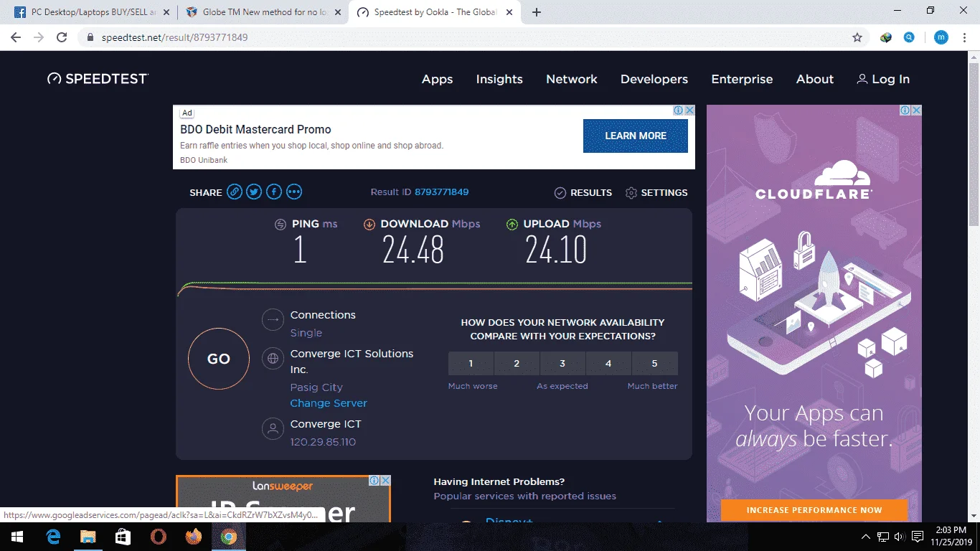
Task: Close the Cloudflare ad
Action: (916, 110)
